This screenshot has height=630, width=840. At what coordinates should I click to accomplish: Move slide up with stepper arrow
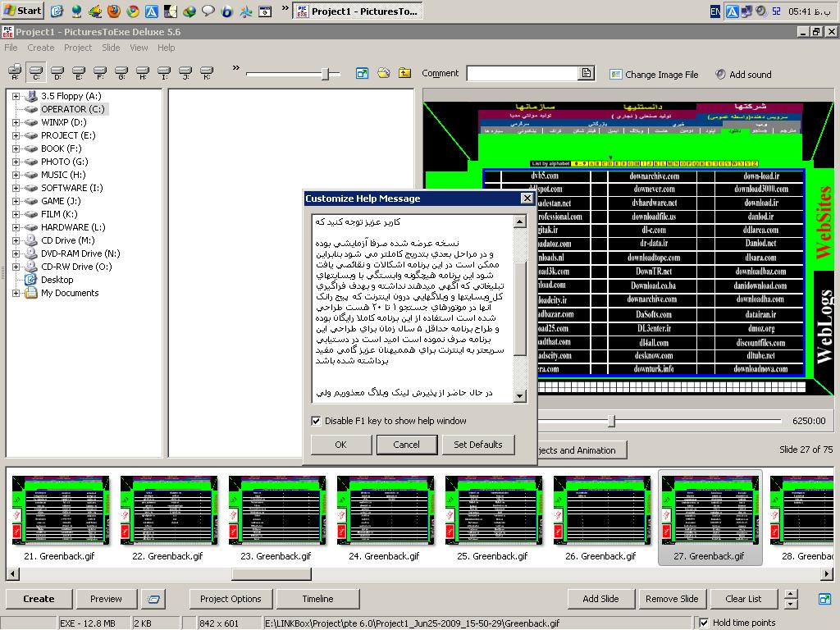(791, 594)
